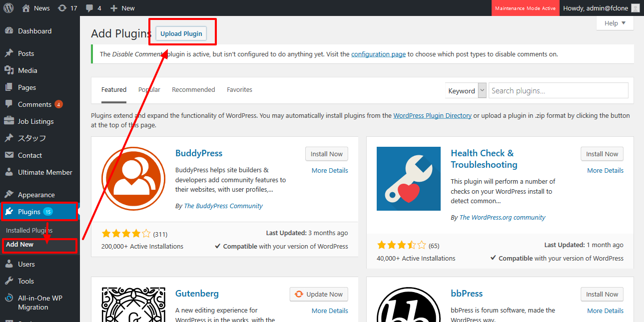
Task: Click the Media icon in sidebar
Action: pos(9,70)
